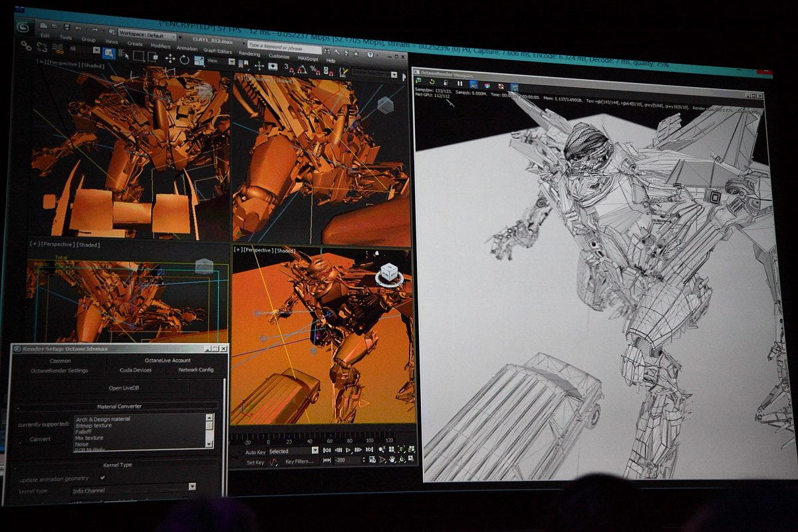
Task: Open the selection filter All dropdown
Action: [x=84, y=50]
